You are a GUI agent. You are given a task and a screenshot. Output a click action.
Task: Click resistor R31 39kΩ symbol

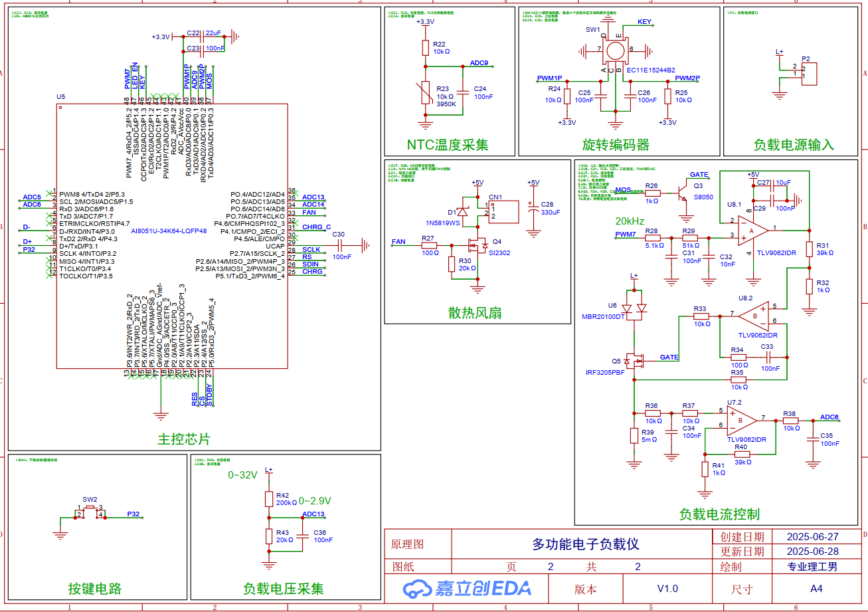click(x=808, y=250)
